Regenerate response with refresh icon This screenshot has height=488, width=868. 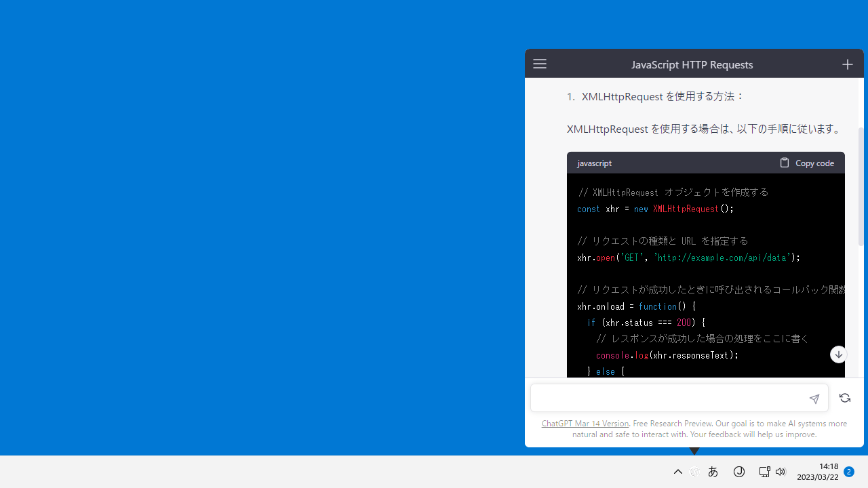(x=845, y=399)
